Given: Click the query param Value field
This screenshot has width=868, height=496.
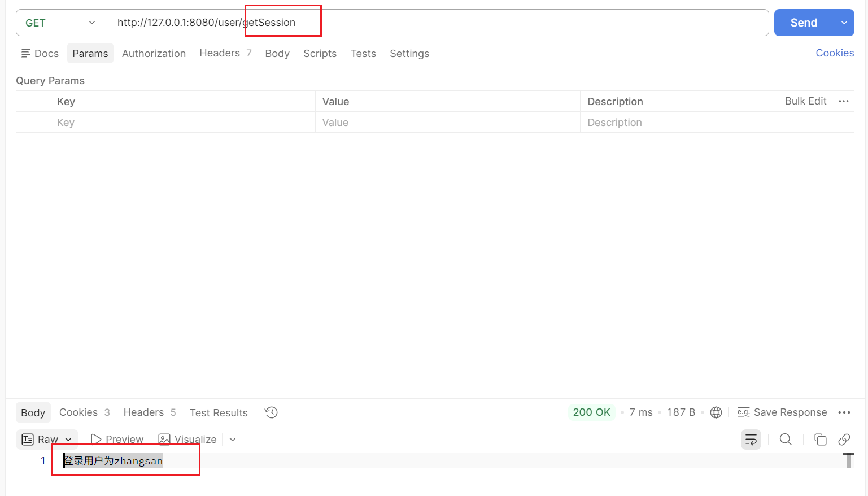Looking at the screenshot, I should [x=448, y=123].
